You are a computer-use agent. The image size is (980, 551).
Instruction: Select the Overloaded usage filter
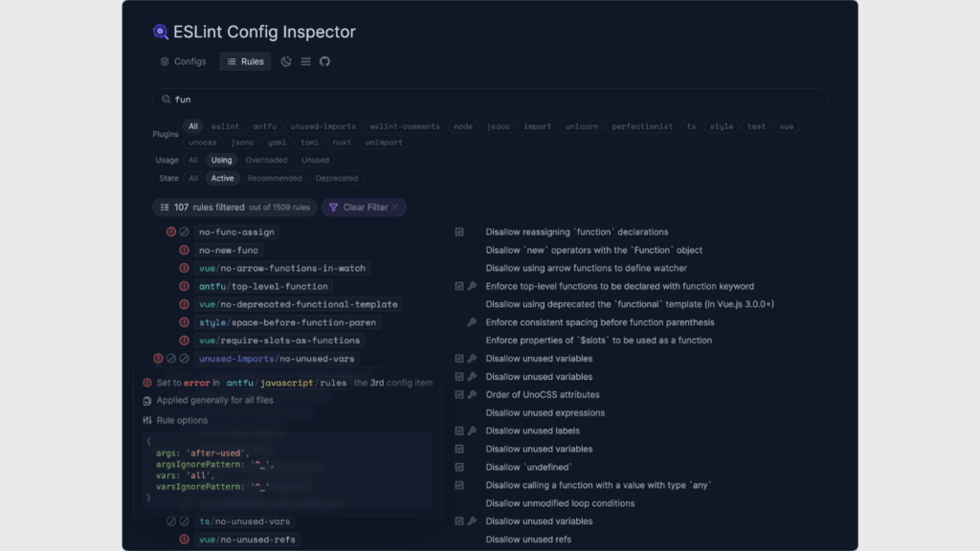pyautogui.click(x=266, y=161)
